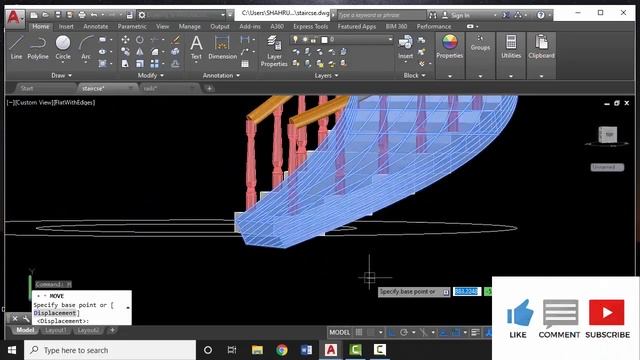Switch to the Parametric ribbon tab
Screen dimensions: 640x360
click(x=132, y=27)
